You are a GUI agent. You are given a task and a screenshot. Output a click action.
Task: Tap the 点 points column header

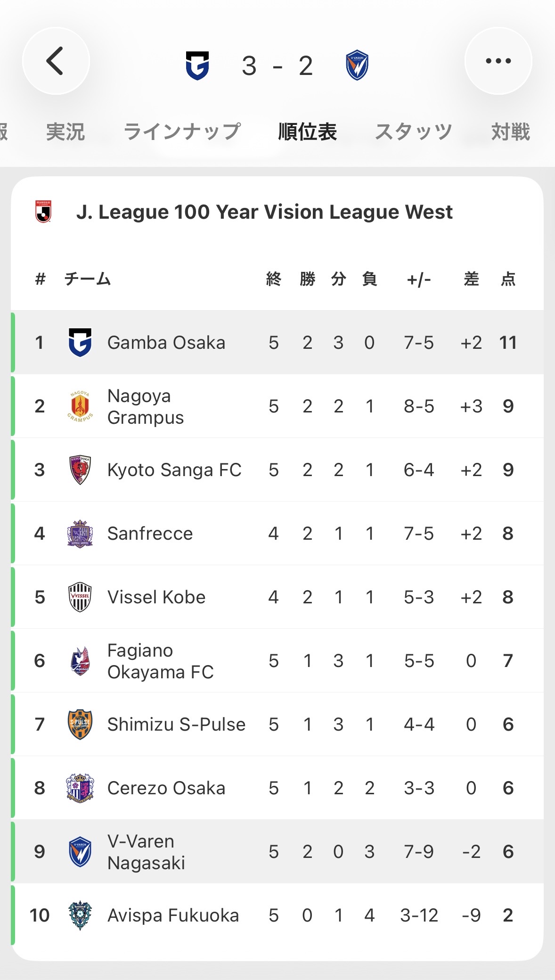click(508, 279)
